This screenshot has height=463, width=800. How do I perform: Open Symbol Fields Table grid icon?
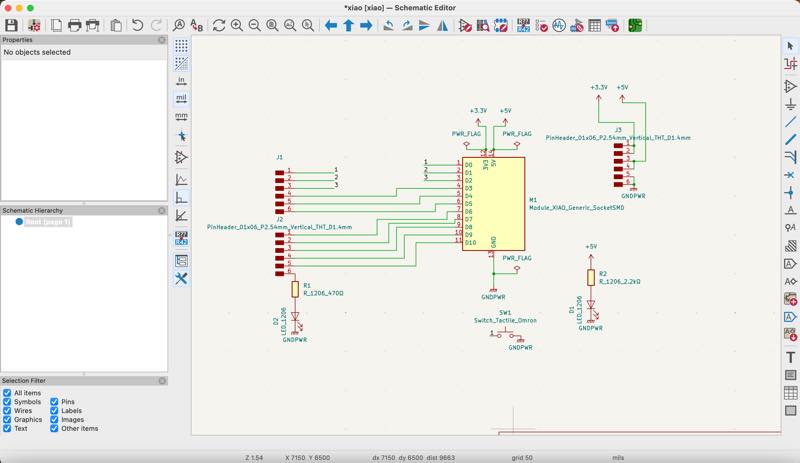click(x=594, y=25)
